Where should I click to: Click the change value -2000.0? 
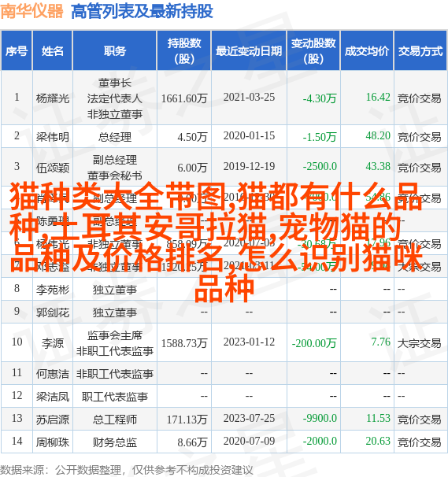click(x=320, y=442)
